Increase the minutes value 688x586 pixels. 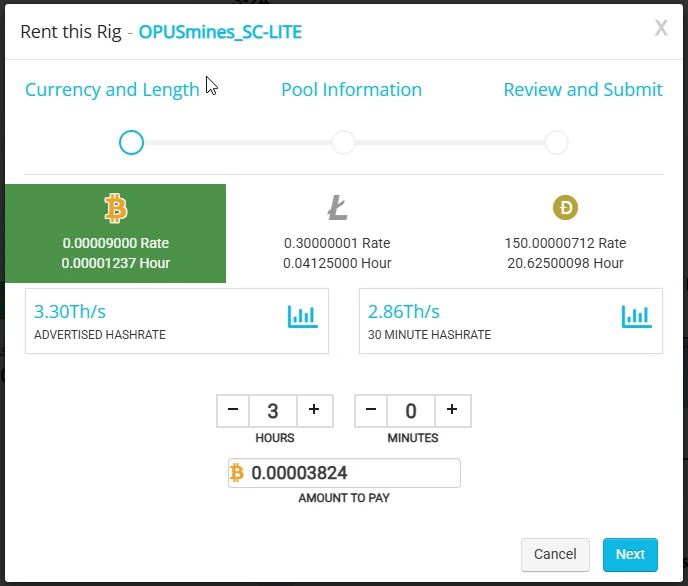pyautogui.click(x=452, y=411)
